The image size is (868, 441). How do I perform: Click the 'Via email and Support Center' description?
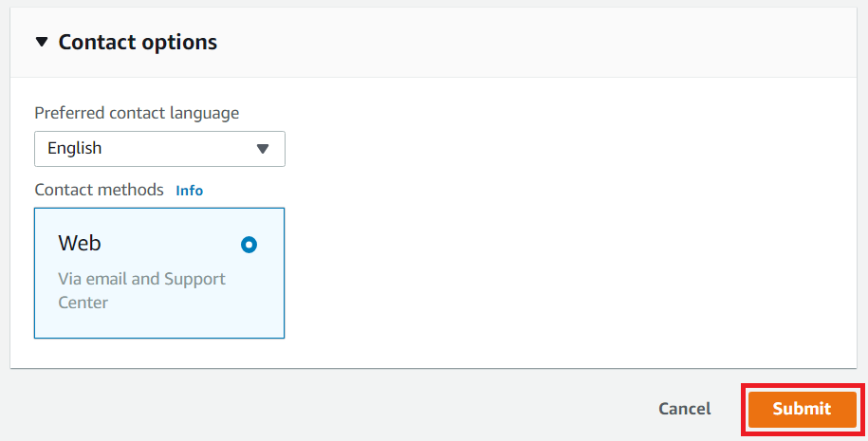[141, 290]
